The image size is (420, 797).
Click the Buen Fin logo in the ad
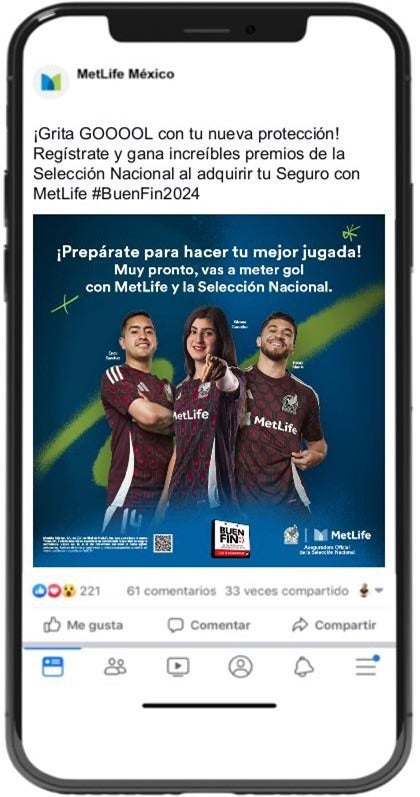(231, 538)
